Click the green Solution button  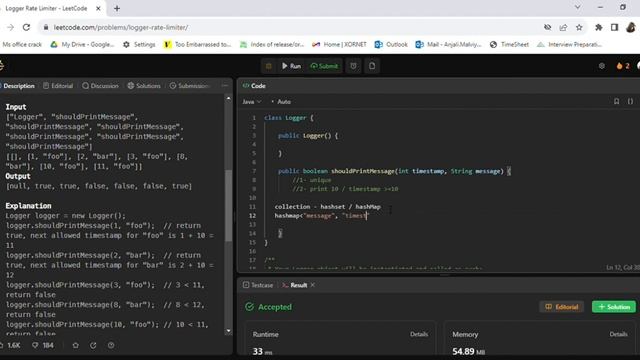[614, 307]
